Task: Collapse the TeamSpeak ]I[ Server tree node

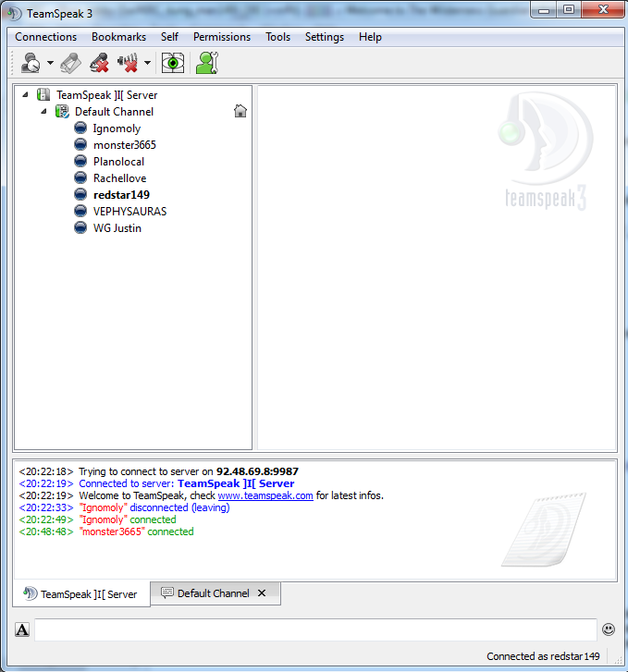Action: tap(25, 94)
